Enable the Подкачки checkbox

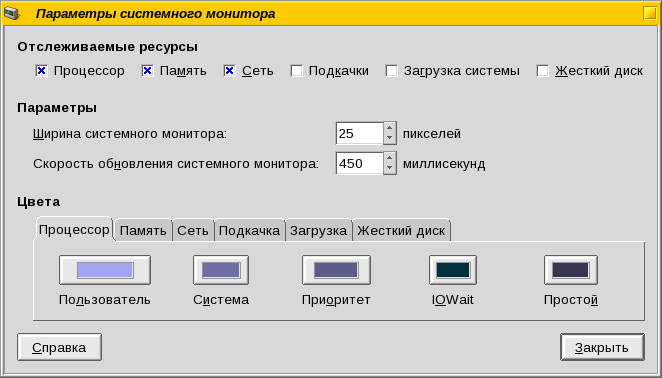pos(296,71)
